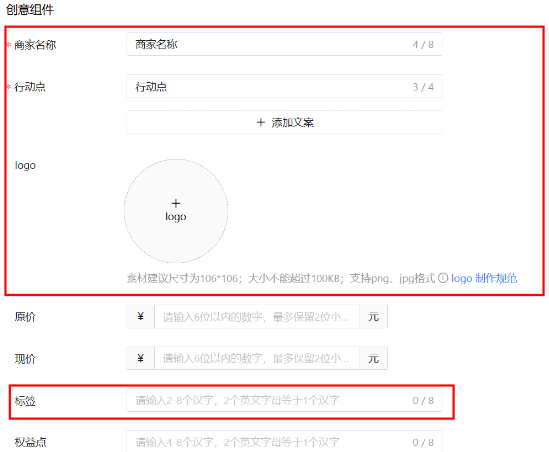Click the 行动点 input field
Screen dimensions: 549x452
point(284,86)
